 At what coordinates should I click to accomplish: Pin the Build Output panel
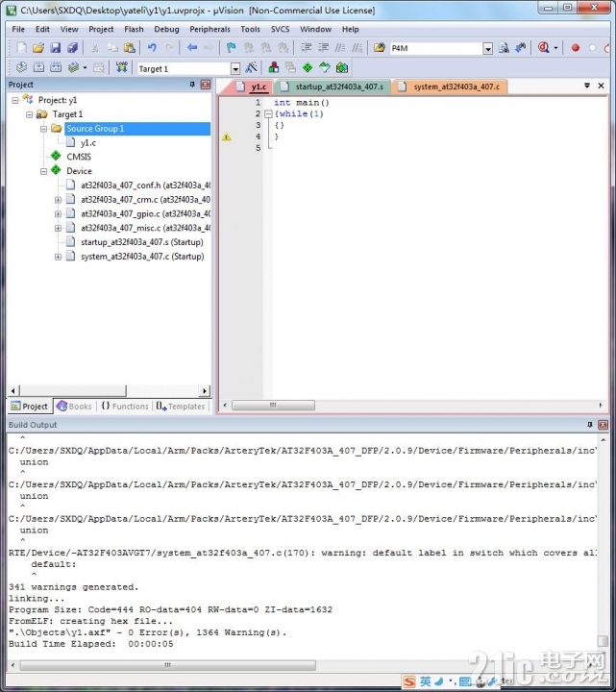[590, 425]
